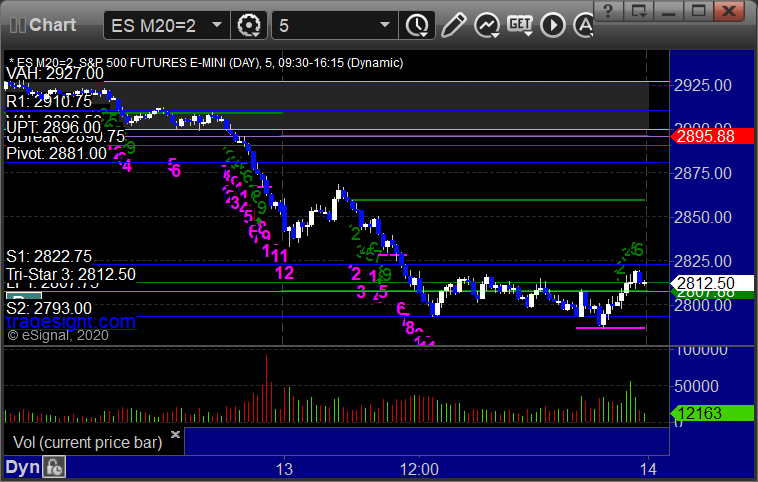Screen dimensions: 758x482
Task: Click the white 2812.50 price marker
Action: pos(712,283)
